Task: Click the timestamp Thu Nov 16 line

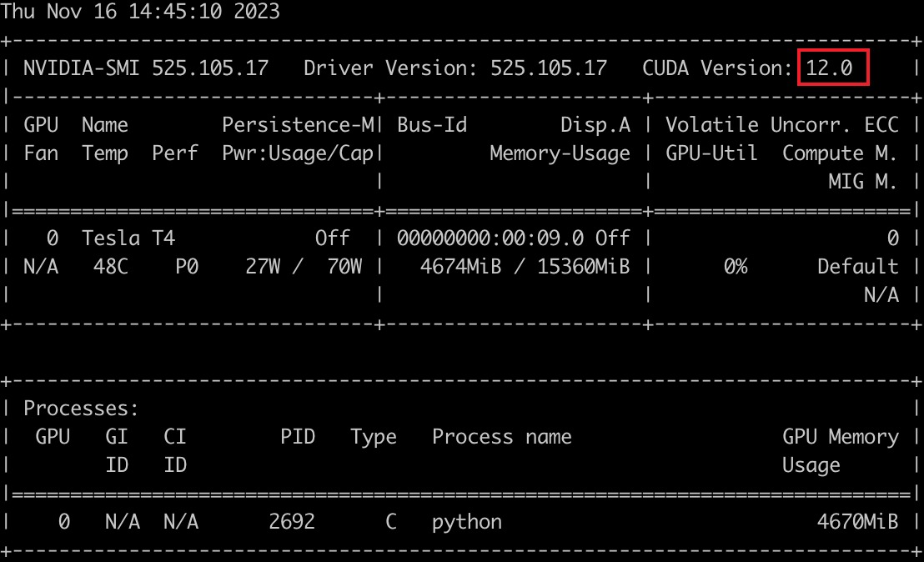Action: pyautogui.click(x=140, y=12)
